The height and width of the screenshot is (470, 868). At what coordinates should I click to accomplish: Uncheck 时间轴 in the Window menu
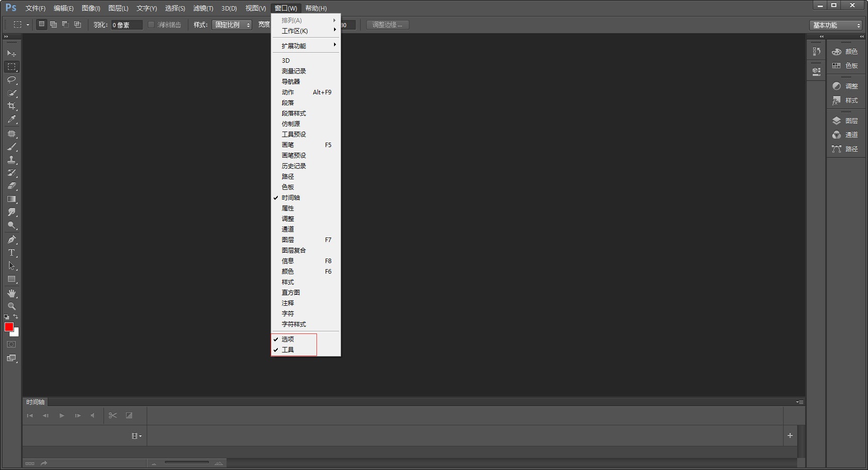tap(291, 198)
